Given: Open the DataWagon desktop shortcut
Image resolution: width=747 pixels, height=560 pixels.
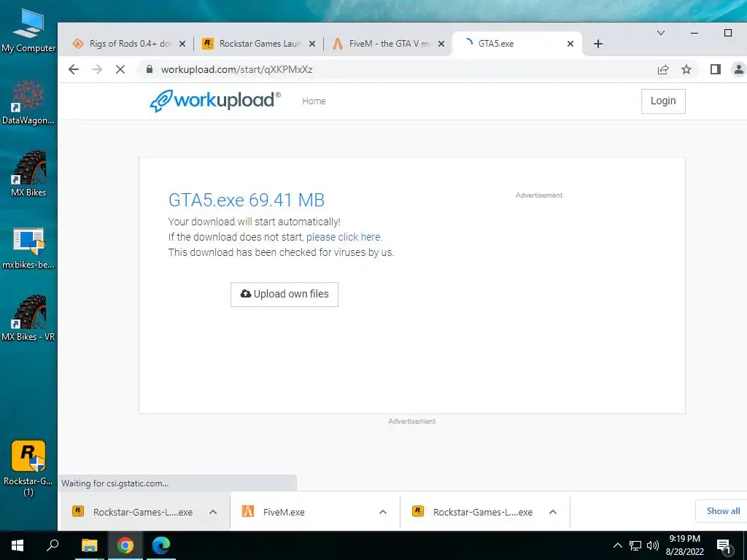Looking at the screenshot, I should click(x=28, y=102).
